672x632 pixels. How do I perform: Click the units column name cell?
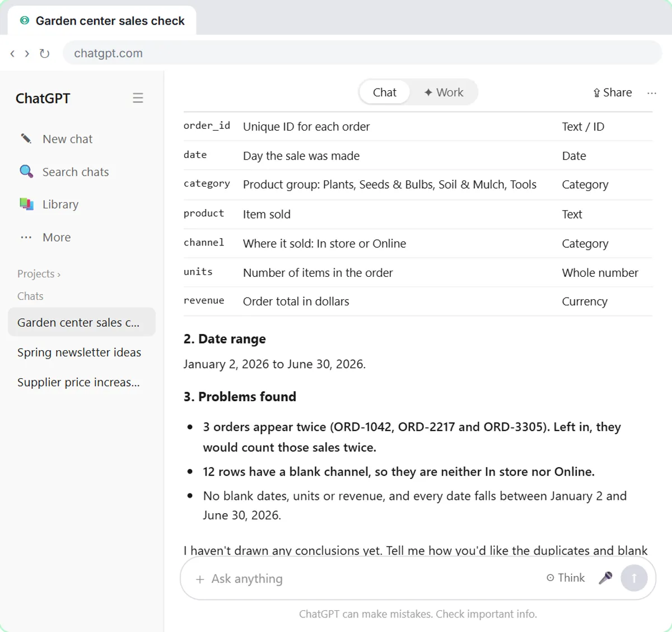pyautogui.click(x=198, y=272)
